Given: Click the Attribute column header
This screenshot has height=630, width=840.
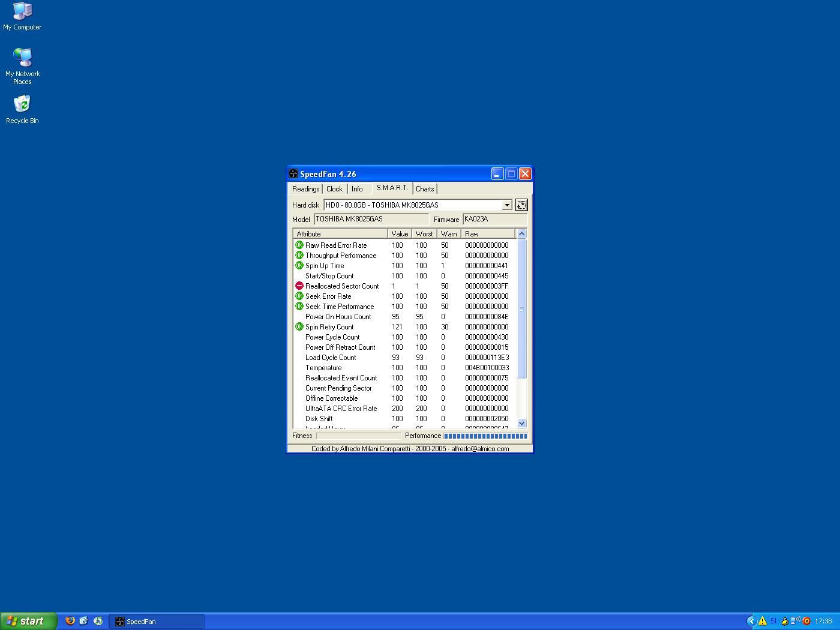Looking at the screenshot, I should pyautogui.click(x=340, y=234).
